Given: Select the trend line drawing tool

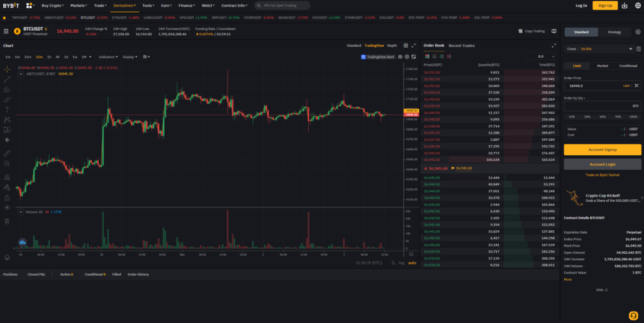Looking at the screenshot, I should click(7, 79).
